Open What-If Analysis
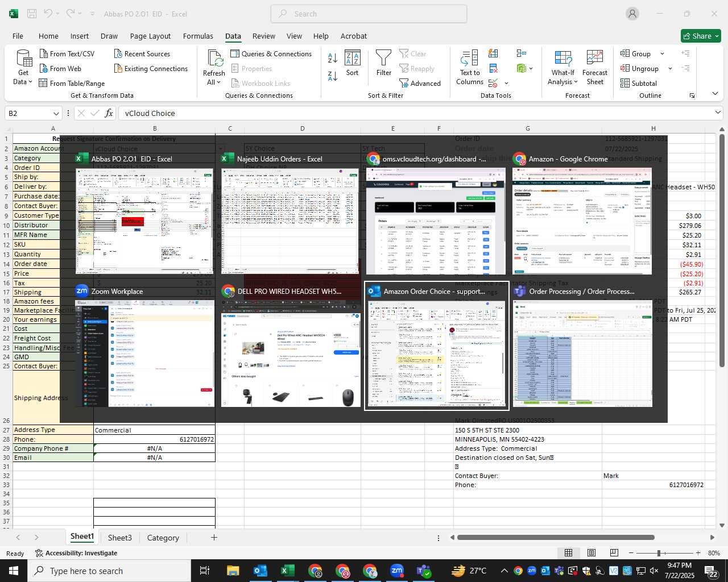728x582 pixels. click(x=562, y=68)
